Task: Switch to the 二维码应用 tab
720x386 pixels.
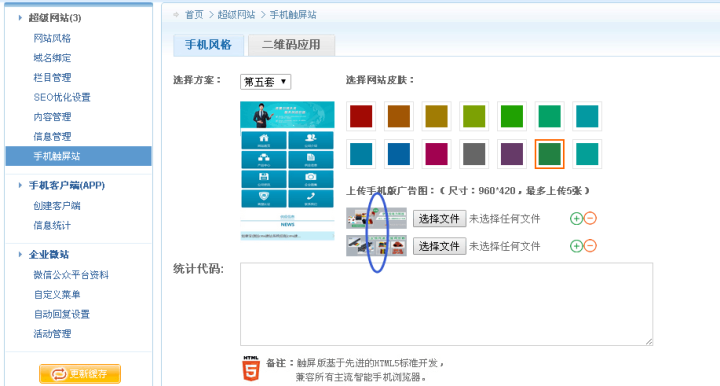Action: coord(291,45)
